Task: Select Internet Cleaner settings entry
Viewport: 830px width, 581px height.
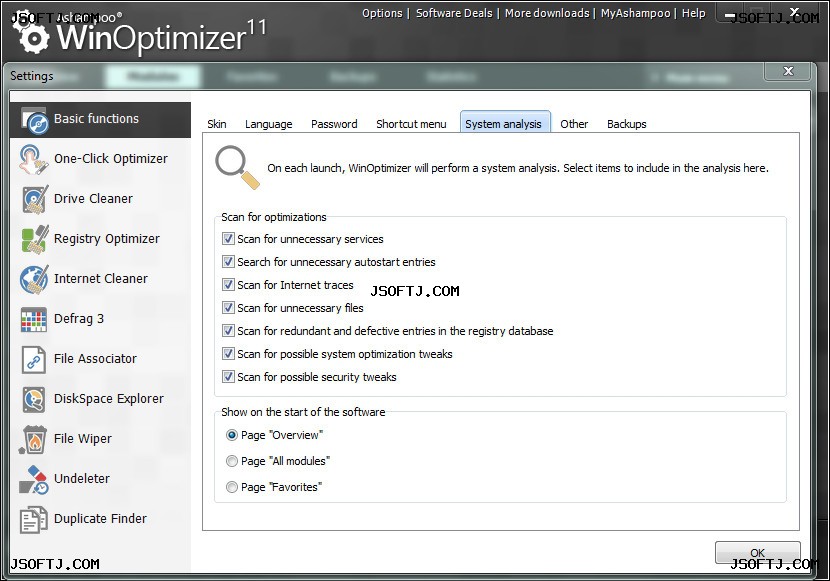Action: (x=101, y=279)
